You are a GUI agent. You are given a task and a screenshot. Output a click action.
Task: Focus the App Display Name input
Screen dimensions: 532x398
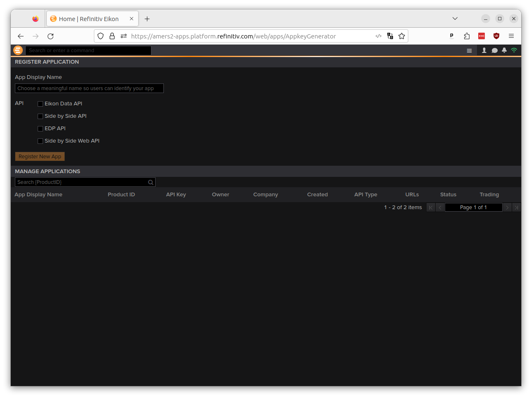click(x=89, y=88)
